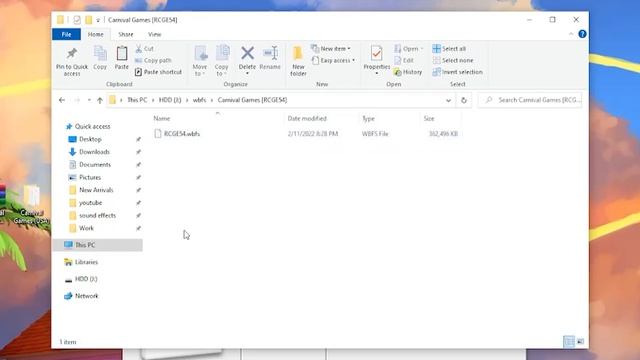
Task: Sort by the Size column header
Action: [429, 118]
